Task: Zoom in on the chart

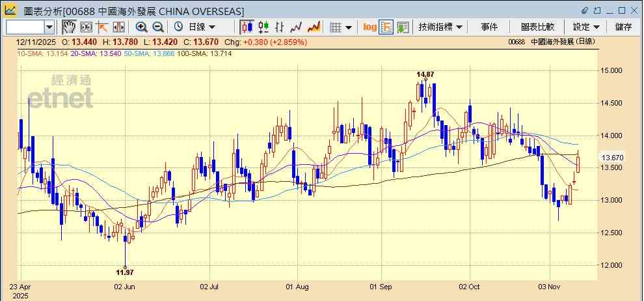Action: tap(142, 27)
